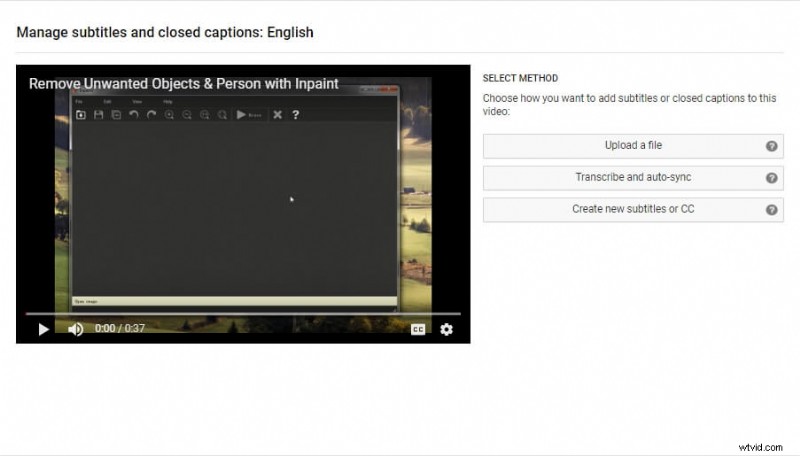This screenshot has height=456, width=800.
Task: Click the question mark help in Inpaint toolbar
Action: (295, 115)
